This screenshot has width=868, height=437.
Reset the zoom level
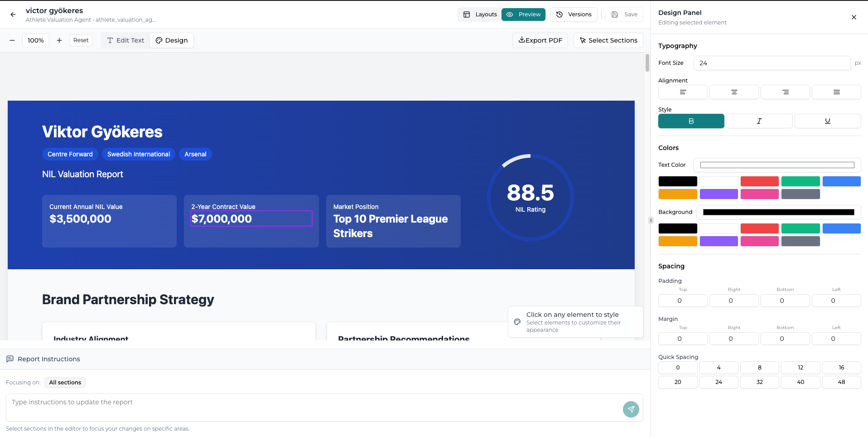81,40
